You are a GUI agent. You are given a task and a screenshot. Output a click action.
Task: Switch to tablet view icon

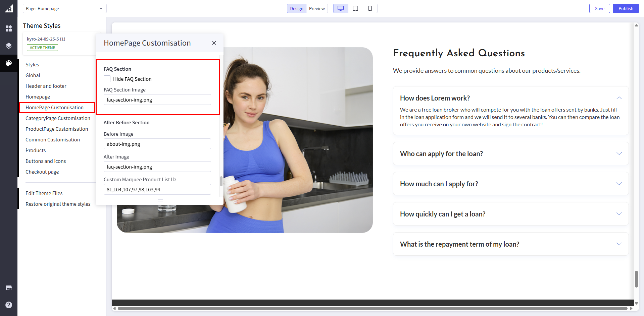[x=355, y=8]
